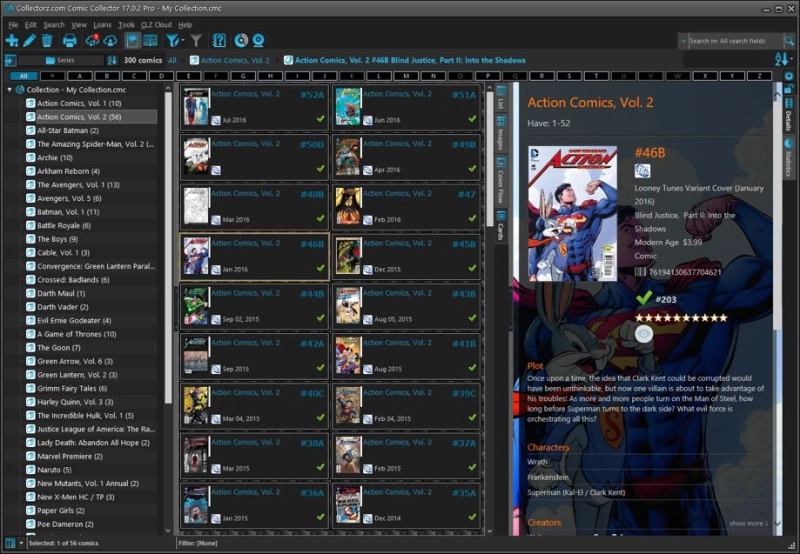Viewport: 800px width, 554px height.
Task: Click the Delete trash can icon
Action: click(47, 41)
